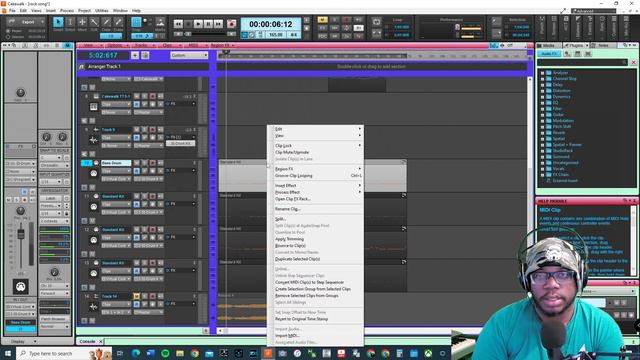Viewport: 640px width, 360px height.
Task: Pick the Edit tool in the toolbar
Action: pos(94,22)
